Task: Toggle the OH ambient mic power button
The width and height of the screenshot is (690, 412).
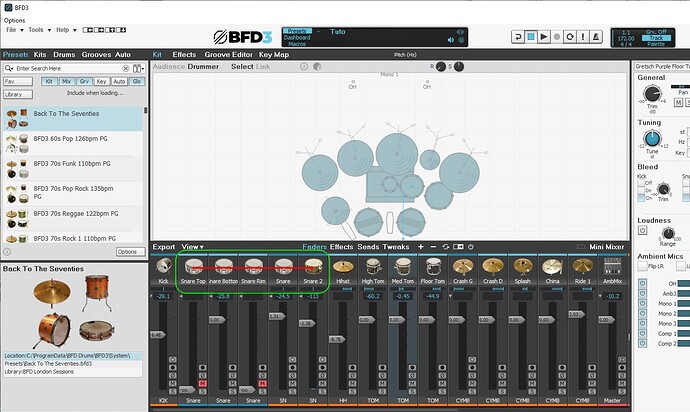Action: (642, 283)
